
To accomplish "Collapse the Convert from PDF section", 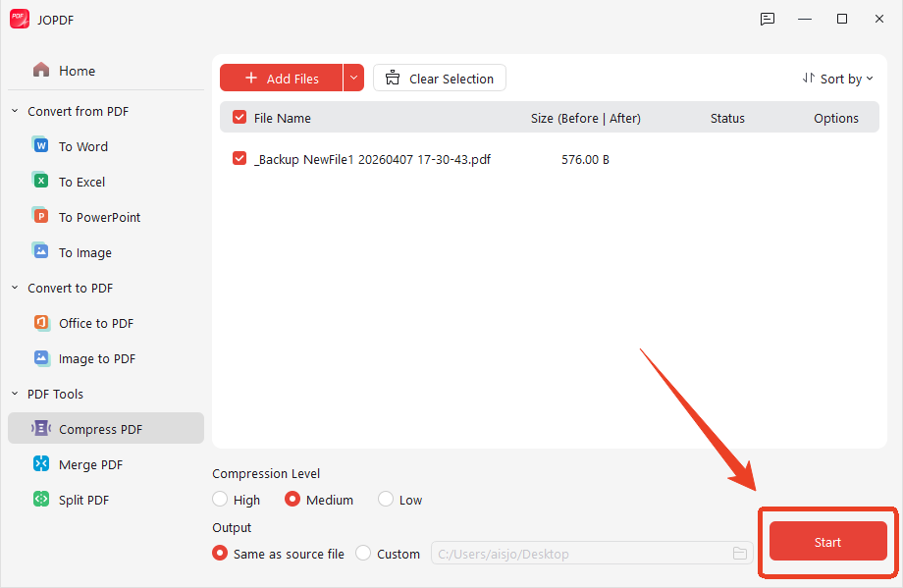I will pyautogui.click(x=15, y=111).
